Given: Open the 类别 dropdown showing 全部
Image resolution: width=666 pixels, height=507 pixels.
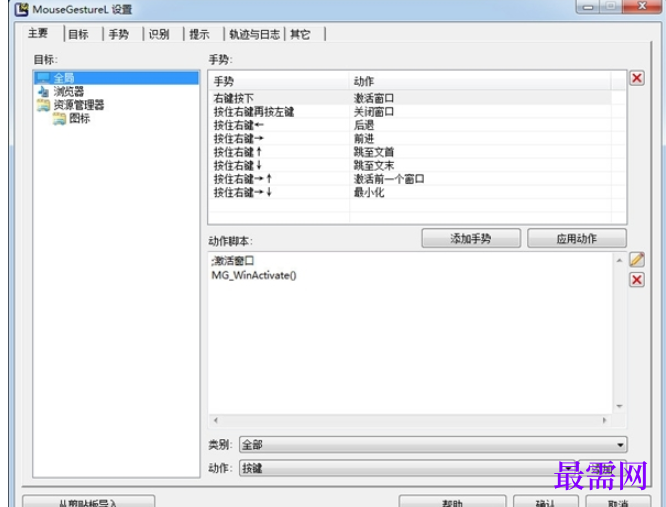Looking at the screenshot, I should [433, 445].
